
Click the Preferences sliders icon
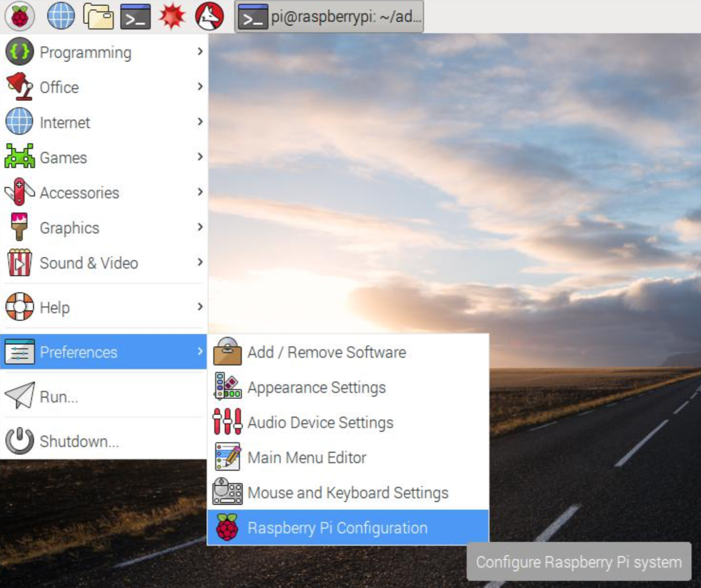[19, 352]
